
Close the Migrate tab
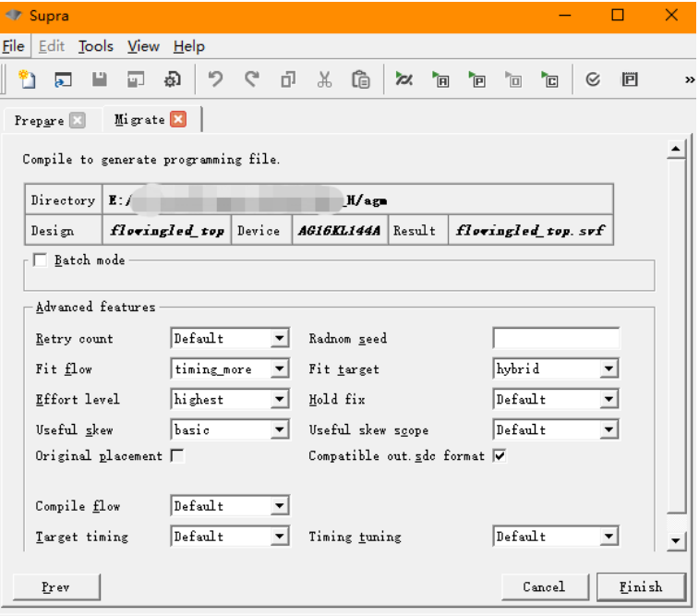(178, 119)
